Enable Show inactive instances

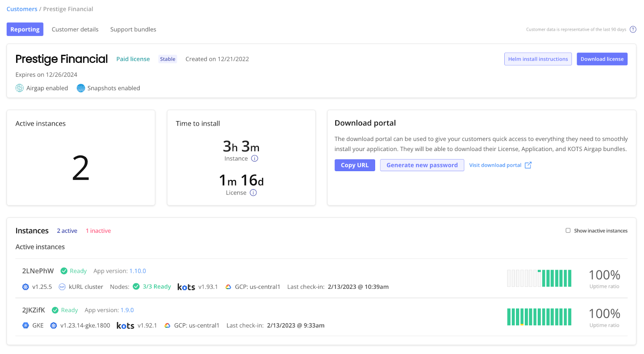click(x=568, y=230)
